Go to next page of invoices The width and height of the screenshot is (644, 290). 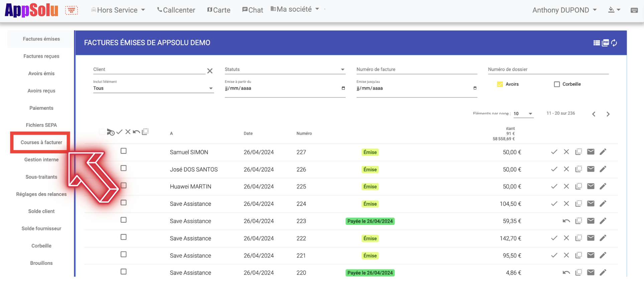pos(608,114)
